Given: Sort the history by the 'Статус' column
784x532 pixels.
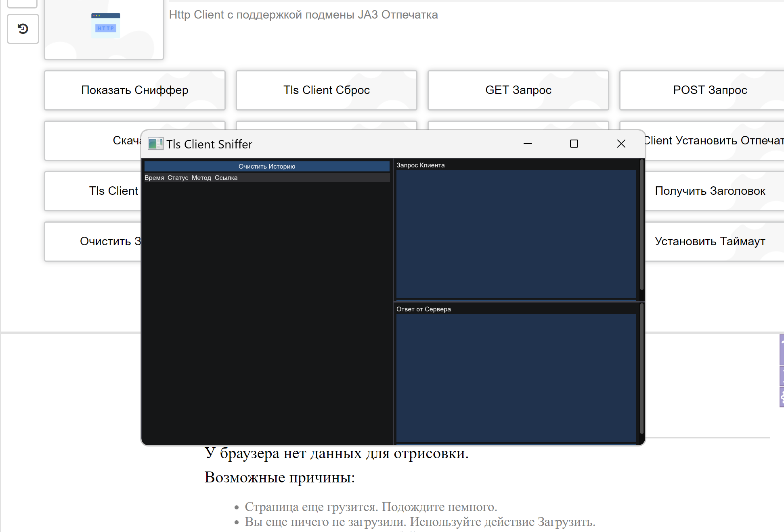Looking at the screenshot, I should click(178, 177).
